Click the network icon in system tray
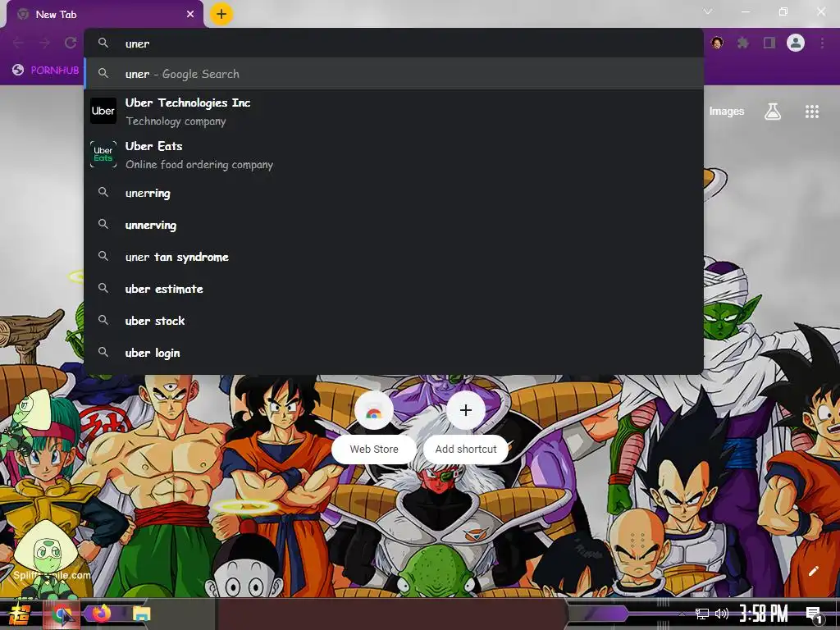The image size is (840, 630). tap(702, 614)
